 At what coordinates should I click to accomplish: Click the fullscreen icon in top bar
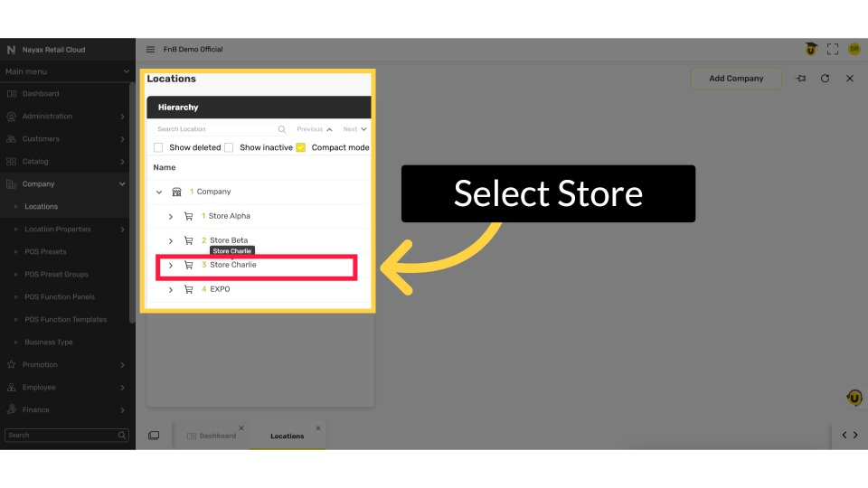coord(833,50)
